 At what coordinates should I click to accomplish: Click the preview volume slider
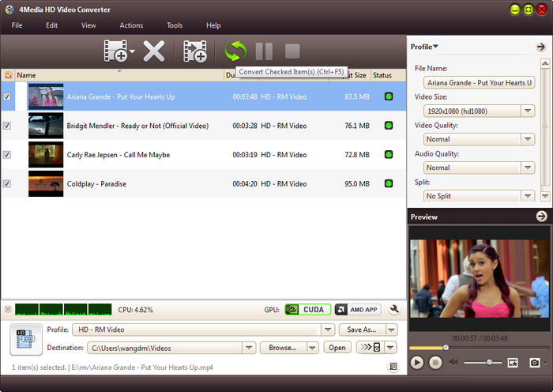pos(483,362)
